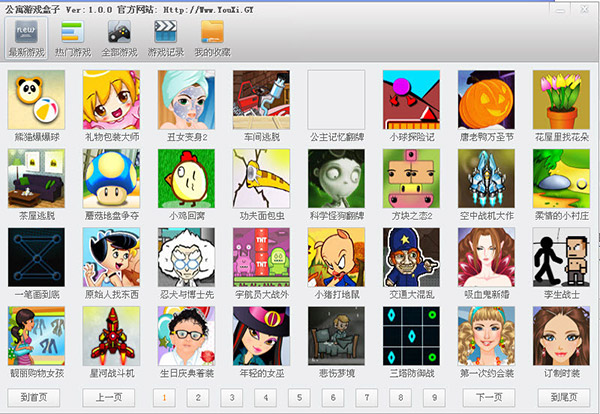The image size is (600, 414).
Task: Launch the 小鸡回窝 chicken game
Action: click(x=186, y=178)
